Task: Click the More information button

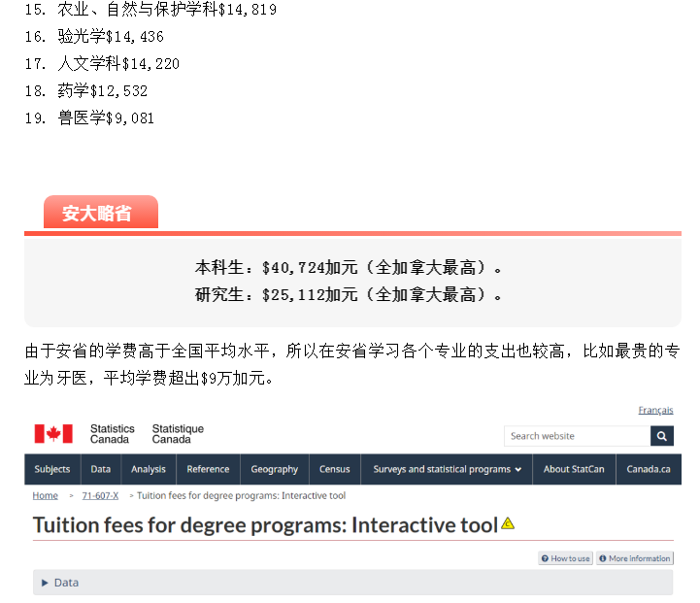Action: (x=634, y=558)
